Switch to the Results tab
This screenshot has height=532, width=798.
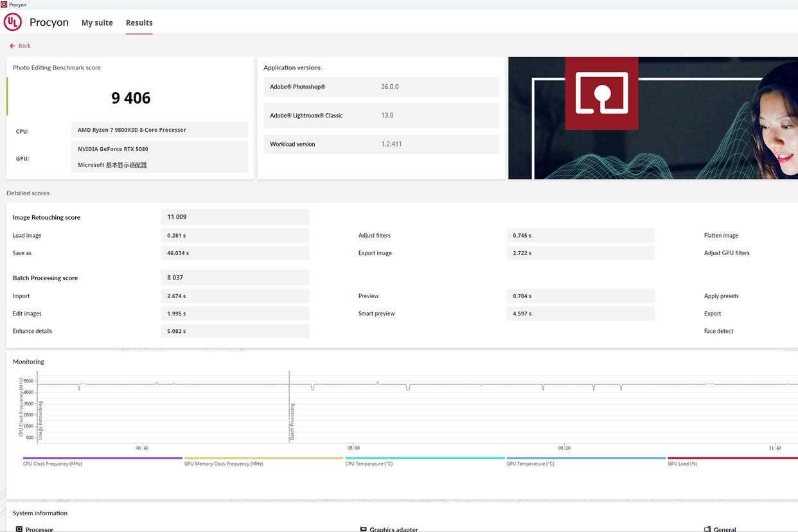(x=139, y=23)
